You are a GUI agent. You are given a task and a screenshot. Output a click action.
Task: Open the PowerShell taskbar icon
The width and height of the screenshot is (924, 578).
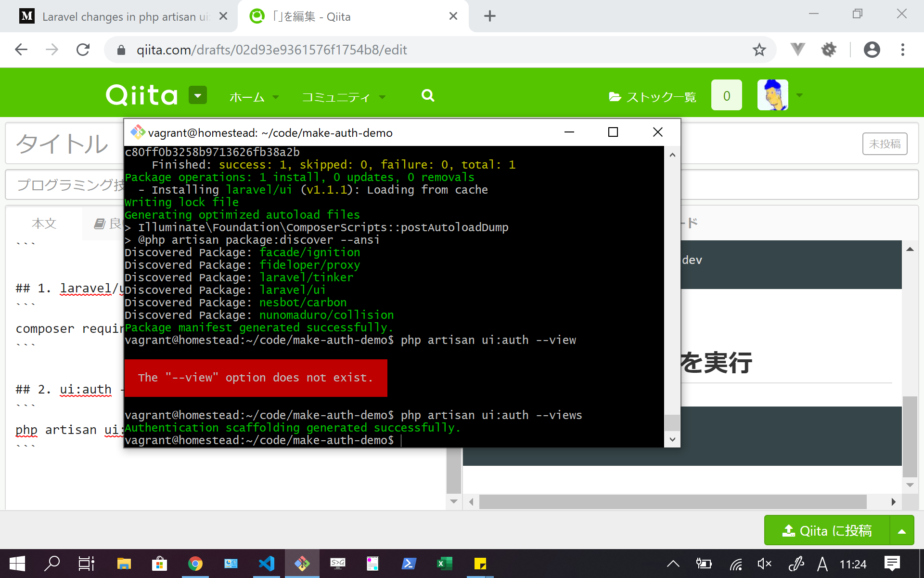409,564
